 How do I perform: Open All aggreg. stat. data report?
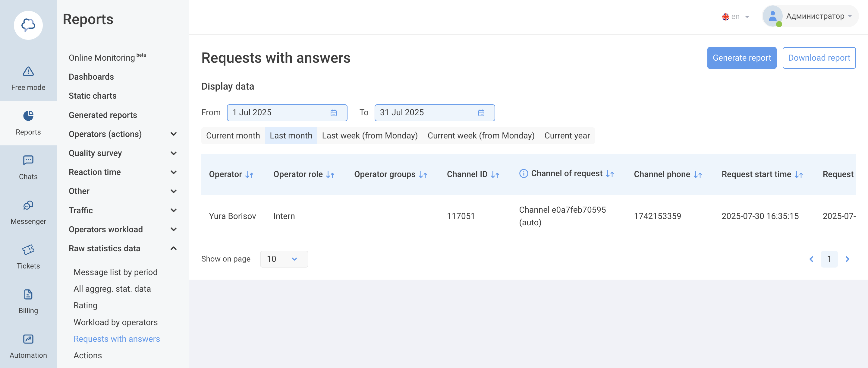[x=112, y=289]
